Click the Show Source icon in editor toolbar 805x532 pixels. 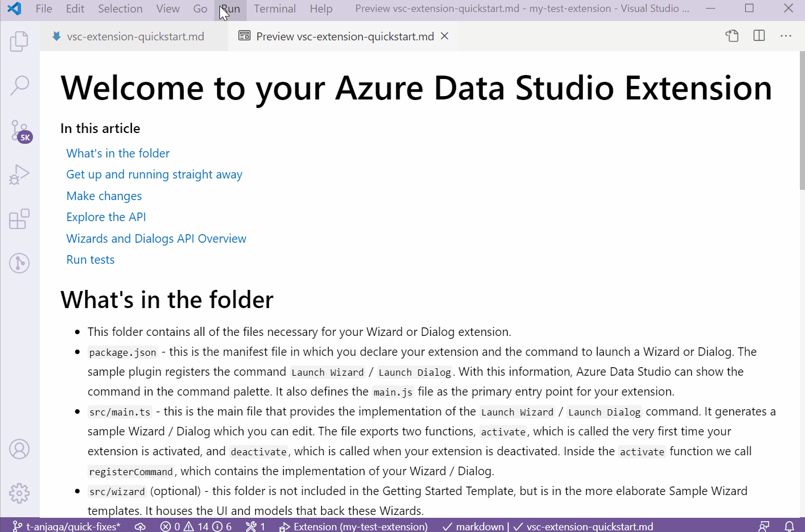[732, 36]
